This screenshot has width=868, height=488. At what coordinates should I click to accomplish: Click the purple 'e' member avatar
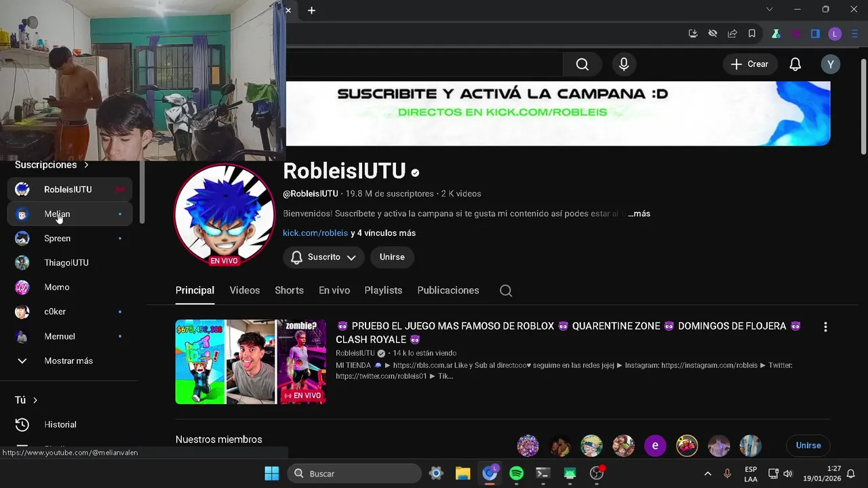[655, 445]
